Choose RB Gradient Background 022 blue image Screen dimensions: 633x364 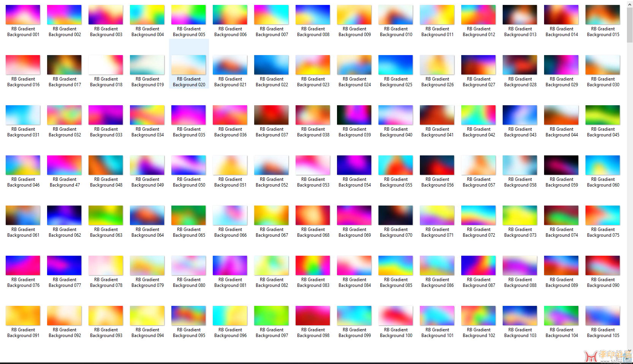pyautogui.click(x=271, y=65)
